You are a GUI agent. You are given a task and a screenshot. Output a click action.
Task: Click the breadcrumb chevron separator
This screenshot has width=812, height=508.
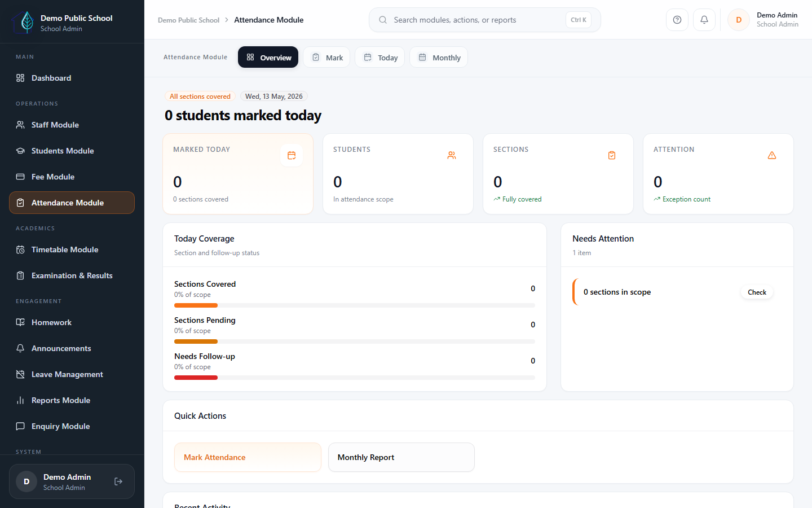click(227, 20)
